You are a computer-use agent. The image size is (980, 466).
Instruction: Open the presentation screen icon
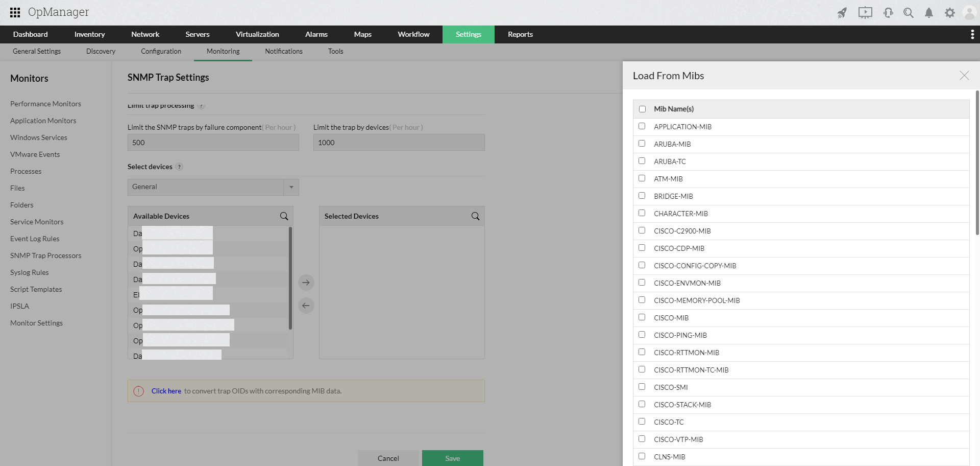[x=865, y=13]
